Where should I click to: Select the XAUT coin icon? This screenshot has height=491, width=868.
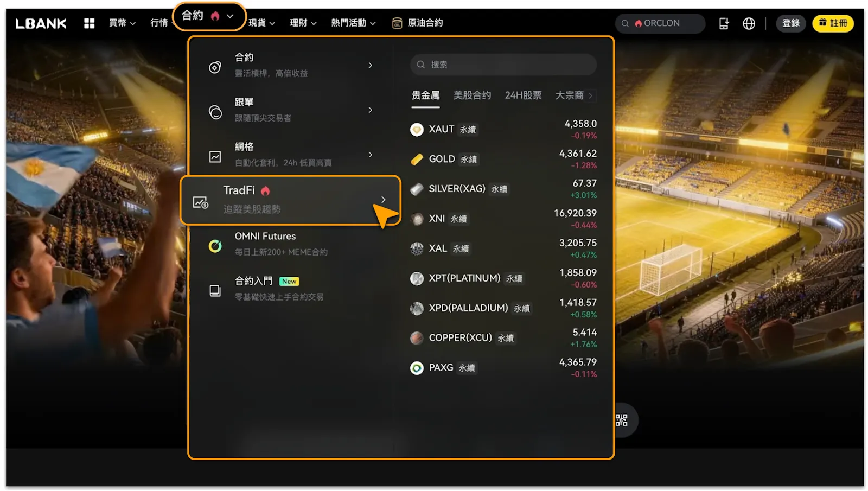417,130
